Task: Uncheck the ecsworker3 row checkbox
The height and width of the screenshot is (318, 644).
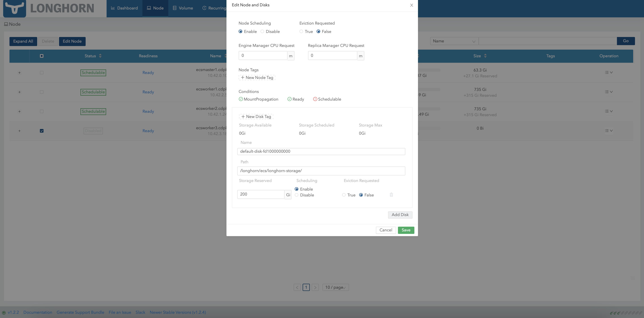Action: pyautogui.click(x=42, y=131)
